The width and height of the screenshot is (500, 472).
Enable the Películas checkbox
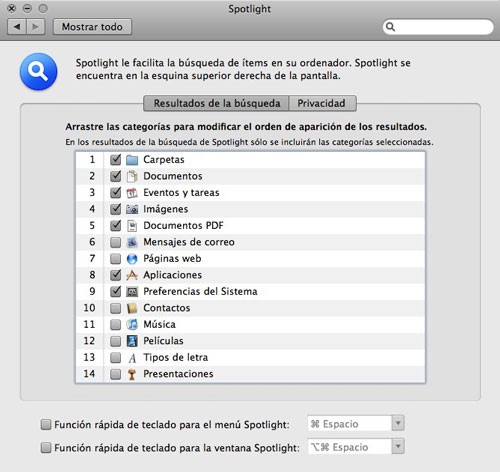[x=116, y=341]
